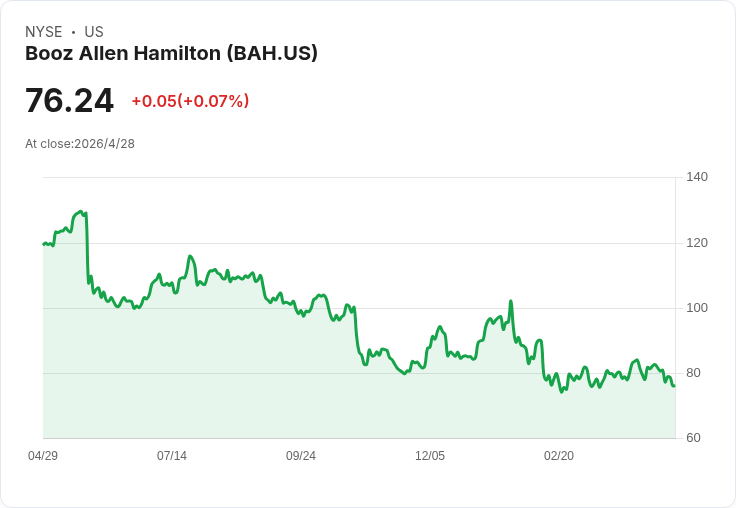This screenshot has height=508, width=736.
Task: Select the 09/24 date axis label
Action: point(301,455)
